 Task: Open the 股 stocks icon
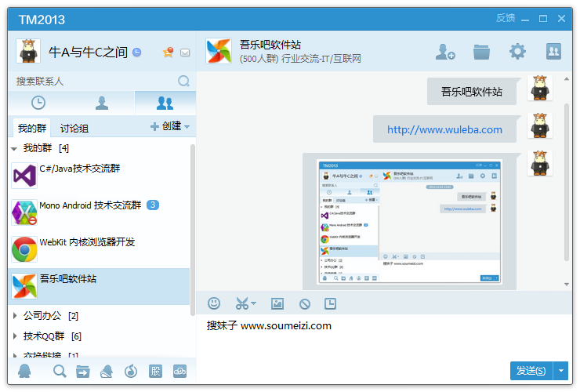(155, 371)
